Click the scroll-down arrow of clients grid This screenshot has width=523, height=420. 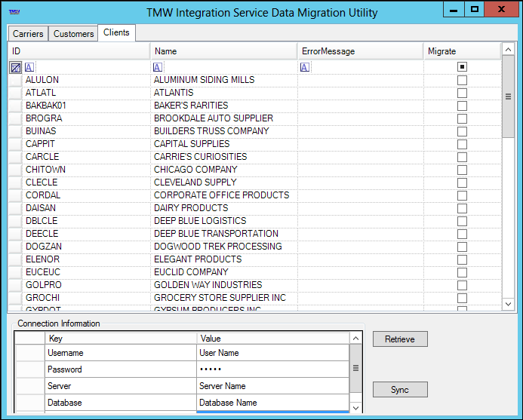pos(509,303)
